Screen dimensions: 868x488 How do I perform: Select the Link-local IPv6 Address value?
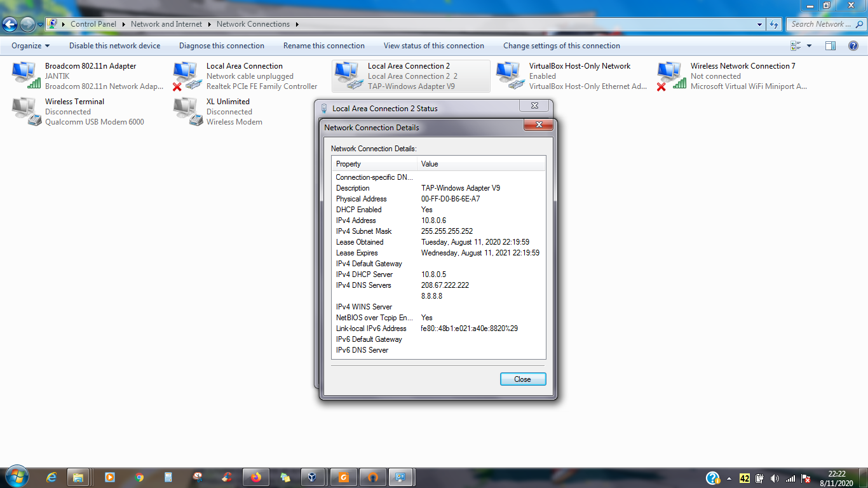(470, 329)
